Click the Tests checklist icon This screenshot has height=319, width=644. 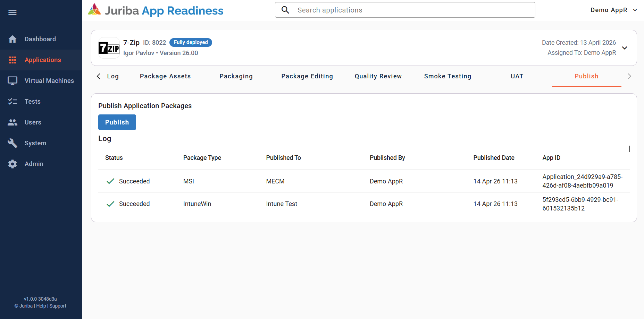click(12, 102)
